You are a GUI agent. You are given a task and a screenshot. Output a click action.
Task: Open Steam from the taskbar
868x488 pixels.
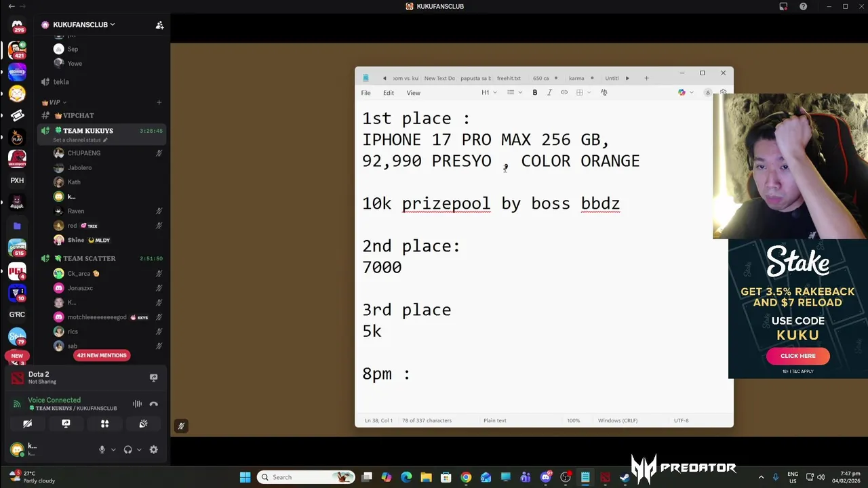coord(625,477)
